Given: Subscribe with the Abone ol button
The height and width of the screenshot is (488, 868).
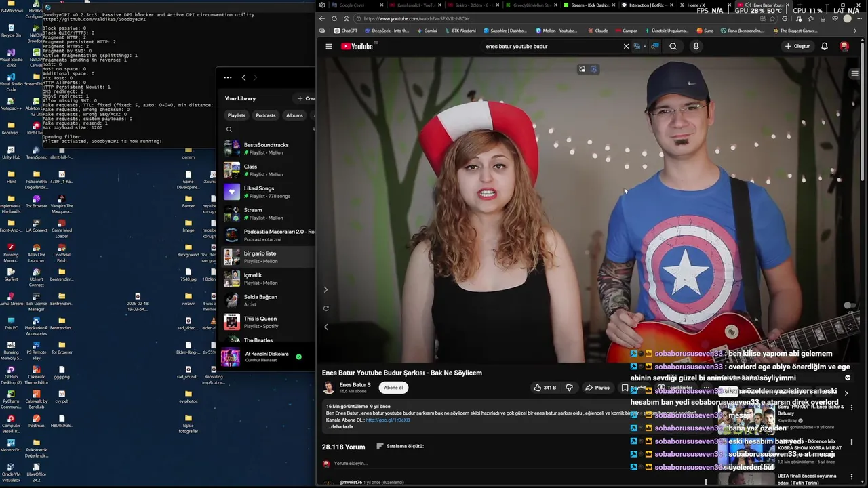Looking at the screenshot, I should coord(393,388).
